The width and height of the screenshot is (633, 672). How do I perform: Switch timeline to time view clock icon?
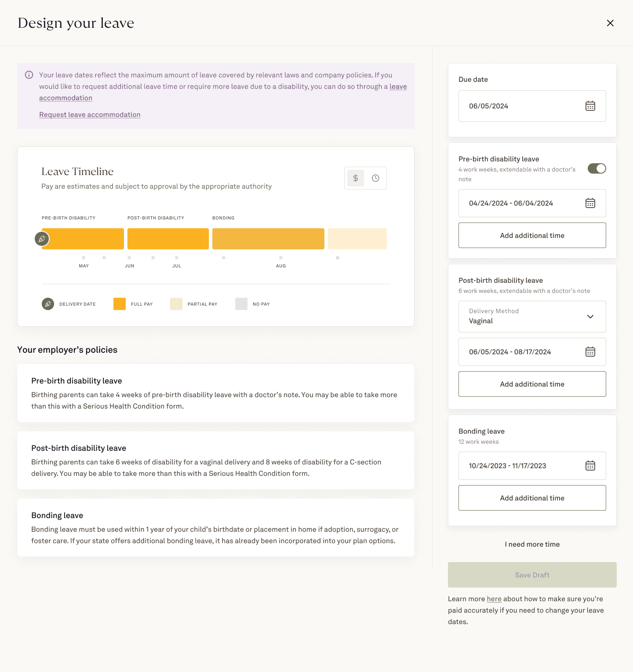[x=375, y=178]
